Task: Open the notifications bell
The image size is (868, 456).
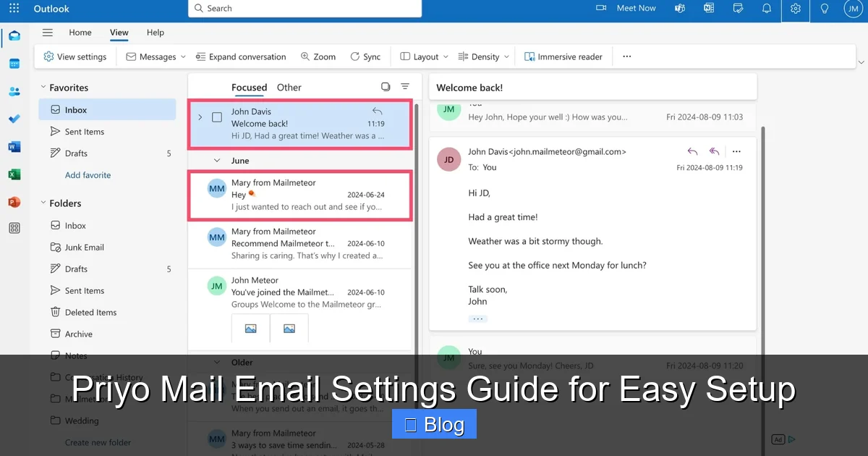Action: coord(767,9)
